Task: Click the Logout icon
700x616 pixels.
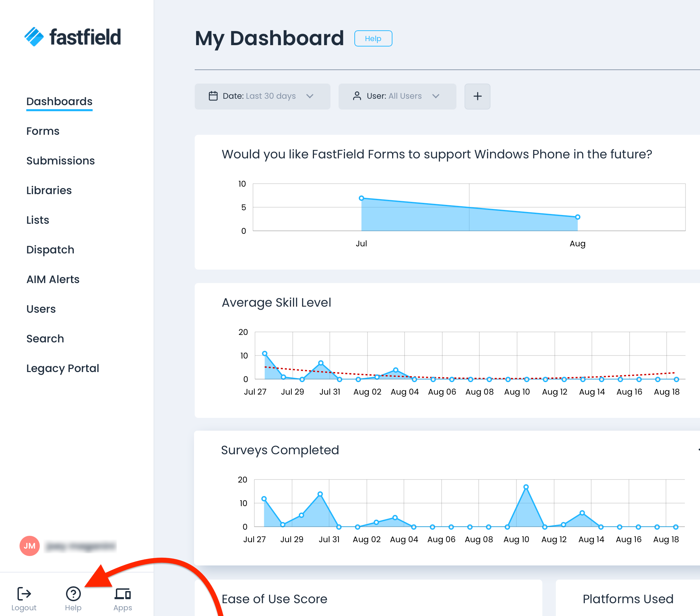Action: point(24,594)
